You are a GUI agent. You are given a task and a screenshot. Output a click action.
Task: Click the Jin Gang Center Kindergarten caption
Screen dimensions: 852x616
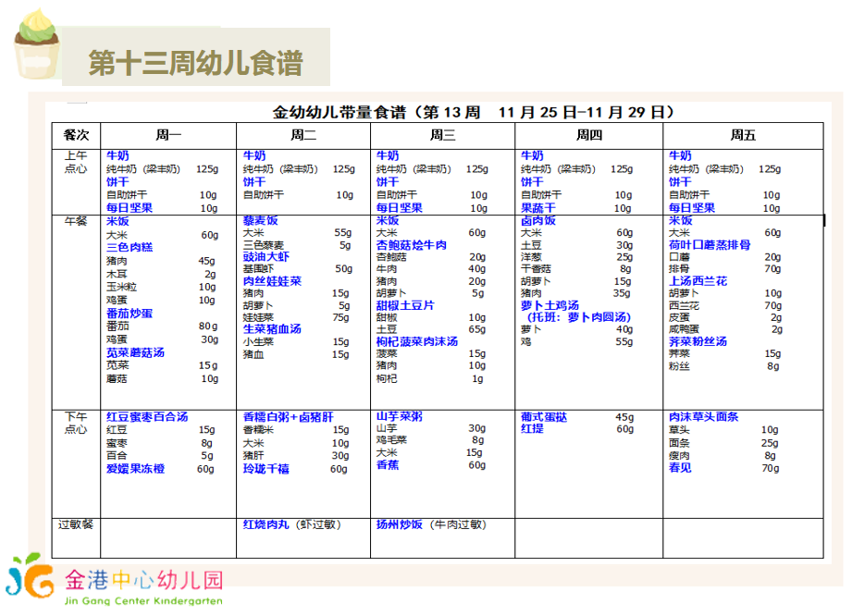[143, 601]
